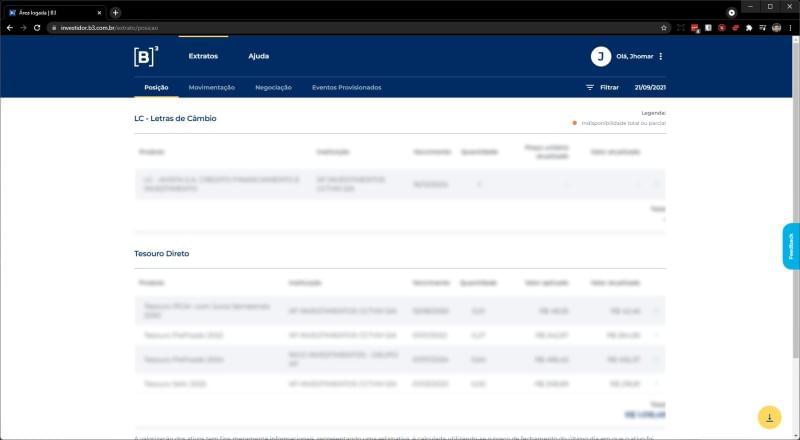Go back to the previous page
Screen dimensions: 800x440
point(10,28)
